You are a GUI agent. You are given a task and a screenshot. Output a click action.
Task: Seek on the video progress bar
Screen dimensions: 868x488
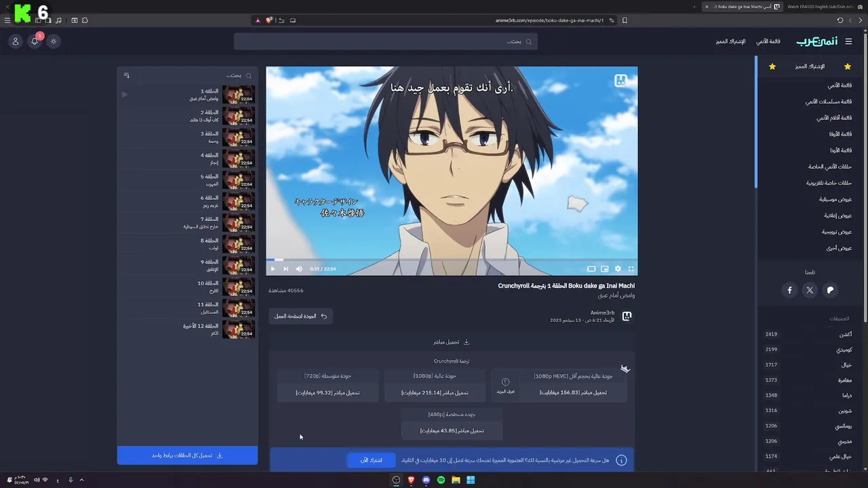point(452,260)
